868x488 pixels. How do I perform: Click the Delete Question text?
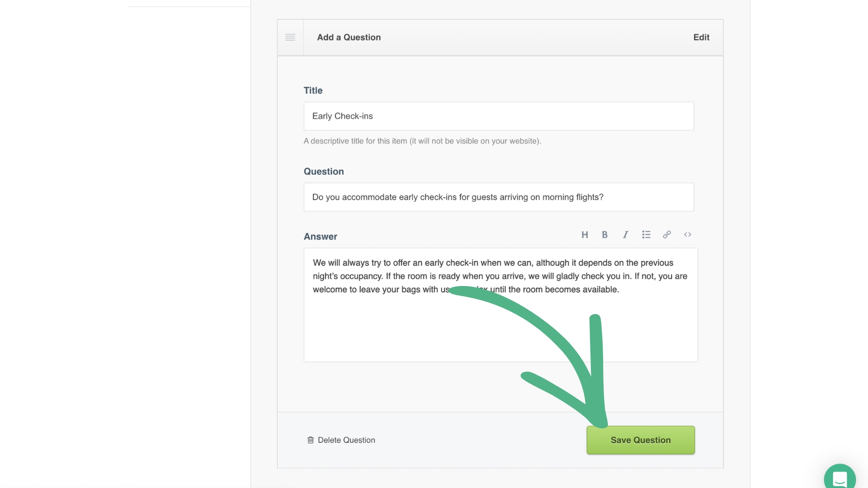tap(346, 440)
